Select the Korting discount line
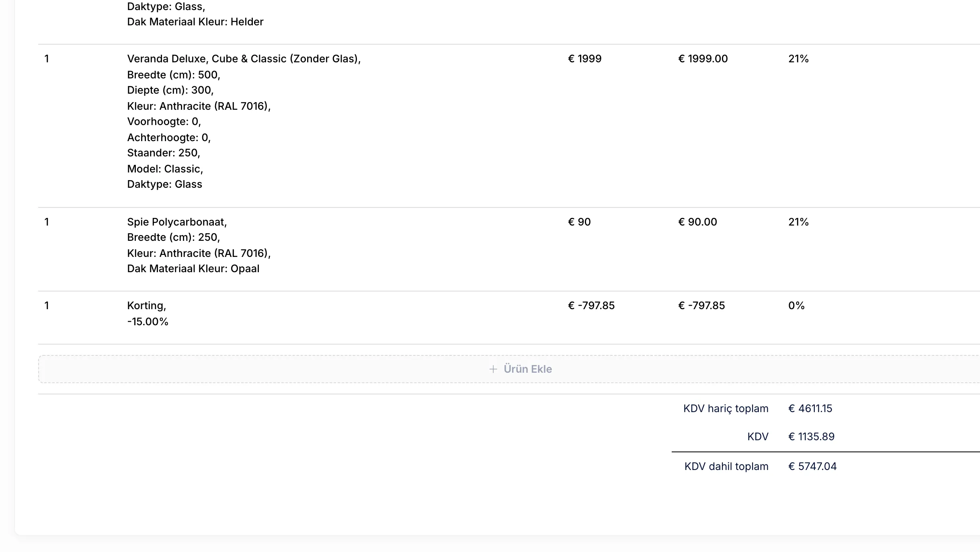This screenshot has width=980, height=552. tap(509, 318)
